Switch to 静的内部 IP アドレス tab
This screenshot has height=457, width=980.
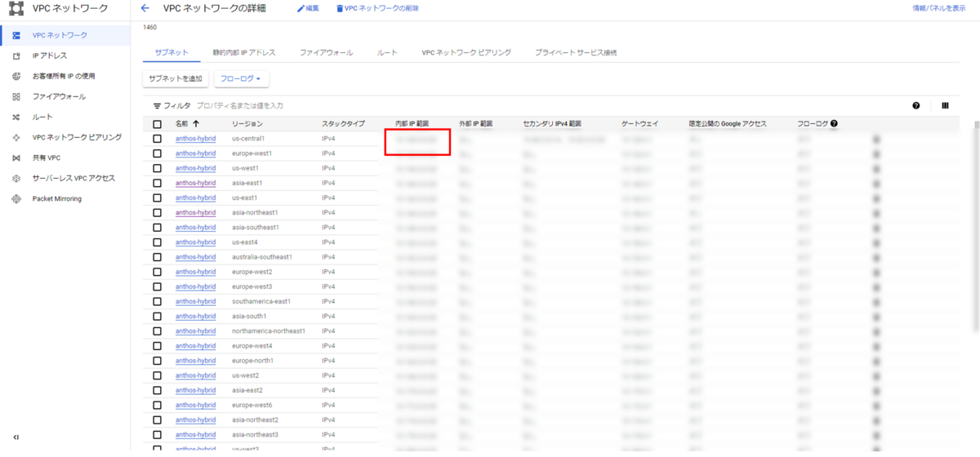click(x=244, y=52)
